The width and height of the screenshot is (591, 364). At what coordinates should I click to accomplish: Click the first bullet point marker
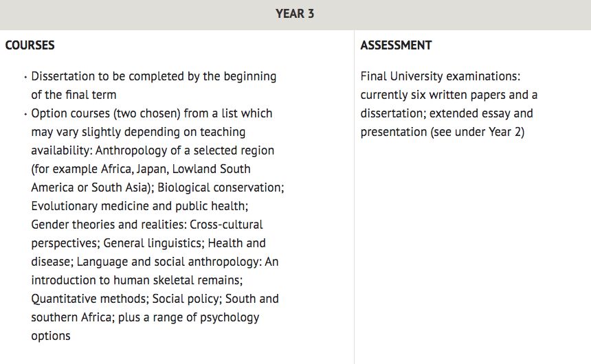coord(25,77)
